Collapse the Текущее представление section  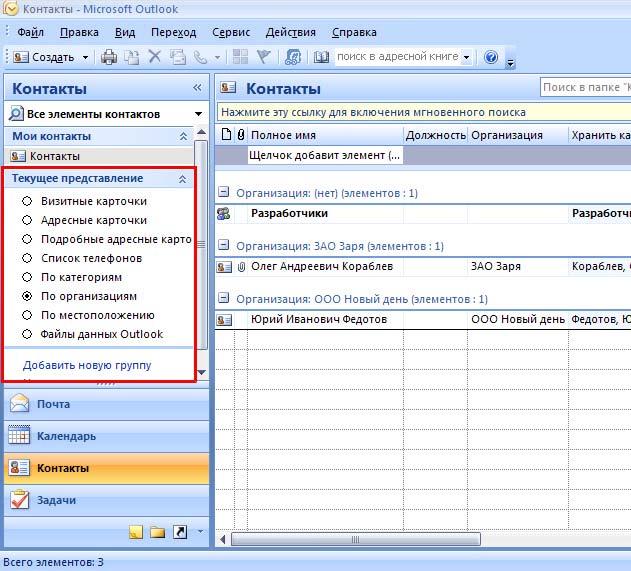(182, 179)
